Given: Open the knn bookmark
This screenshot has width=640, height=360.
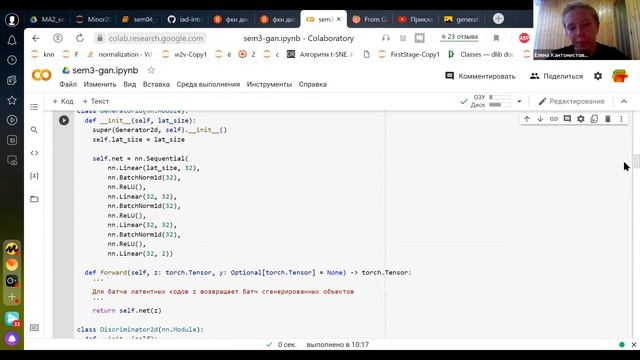Looking at the screenshot, I should [x=43, y=54].
